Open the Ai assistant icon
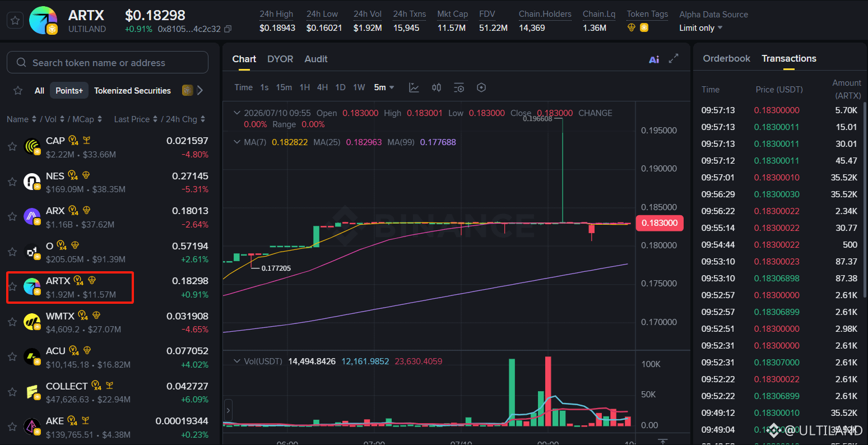Screen dimensions: 868x445 (x=654, y=59)
